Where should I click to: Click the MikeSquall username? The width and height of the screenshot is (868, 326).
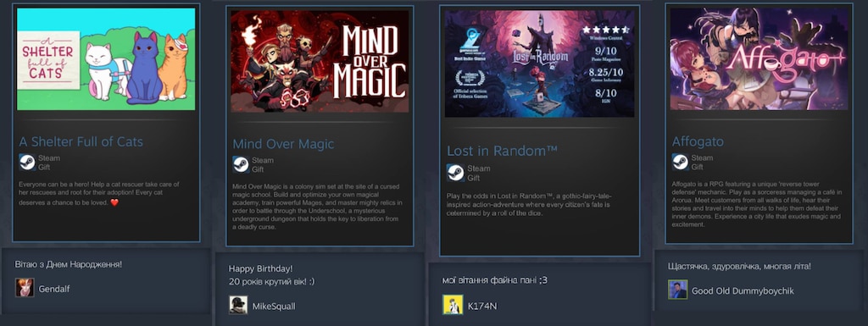click(x=274, y=306)
